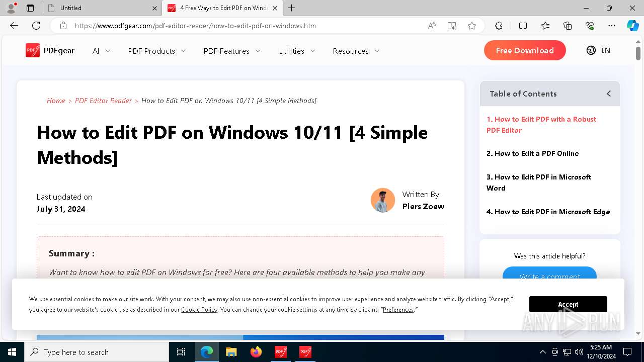Image resolution: width=644 pixels, height=362 pixels.
Task: Expand PDF Features menu
Action: 232,51
